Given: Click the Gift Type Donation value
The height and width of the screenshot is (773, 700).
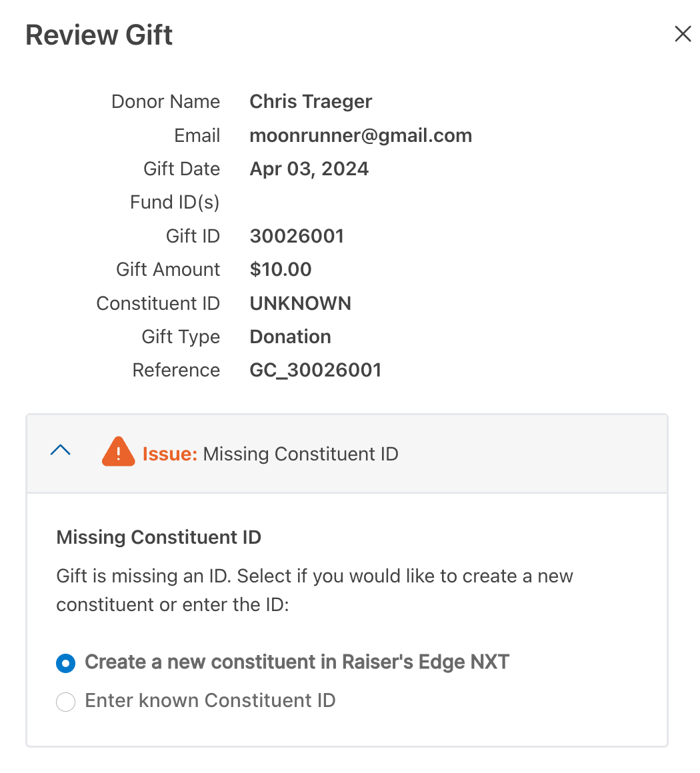Looking at the screenshot, I should [x=291, y=337].
